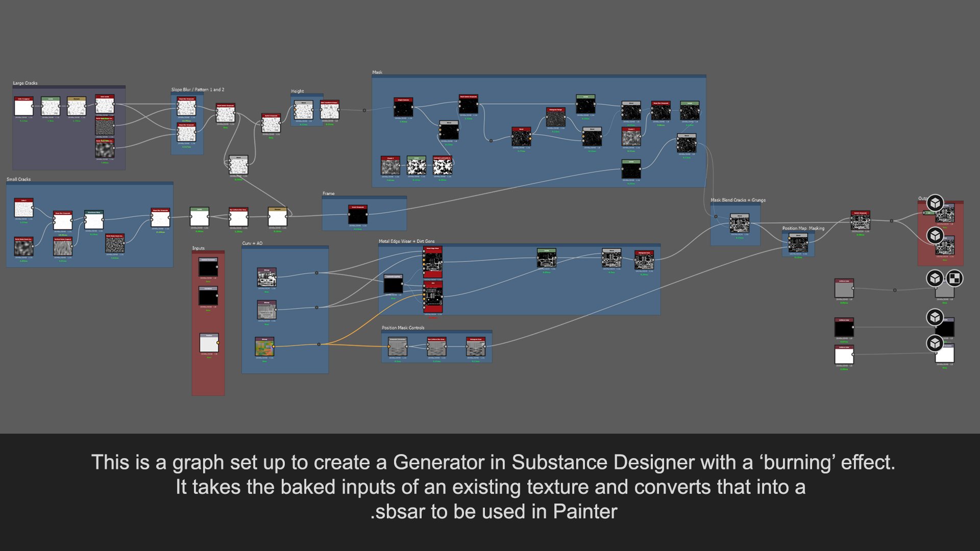Image resolution: width=980 pixels, height=551 pixels.
Task: Click the cube icon next to checkerboard icon
Action: pyautogui.click(x=935, y=278)
